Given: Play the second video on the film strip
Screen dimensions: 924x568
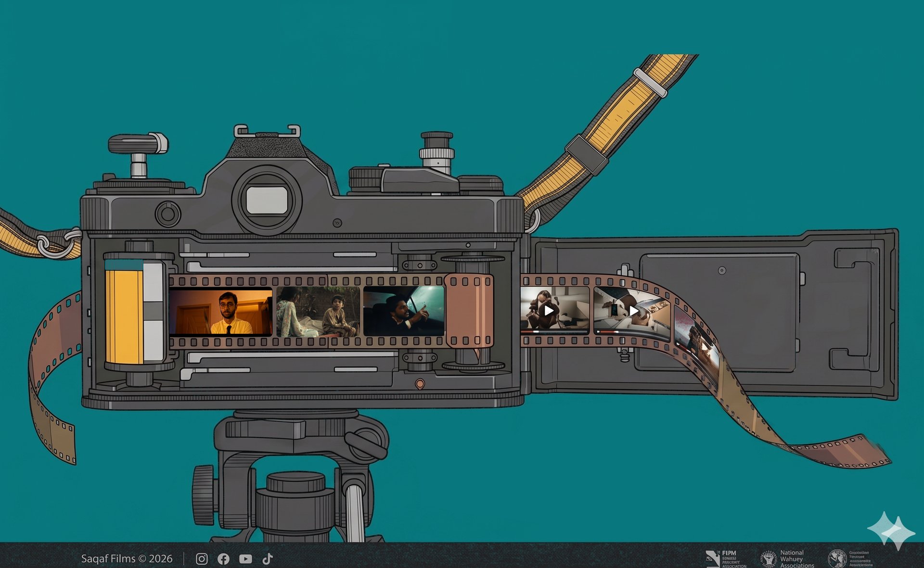Looking at the screenshot, I should (634, 311).
